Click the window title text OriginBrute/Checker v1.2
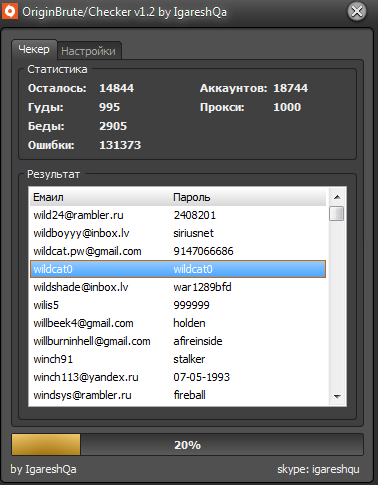This screenshot has height=485, width=378. [x=89, y=12]
